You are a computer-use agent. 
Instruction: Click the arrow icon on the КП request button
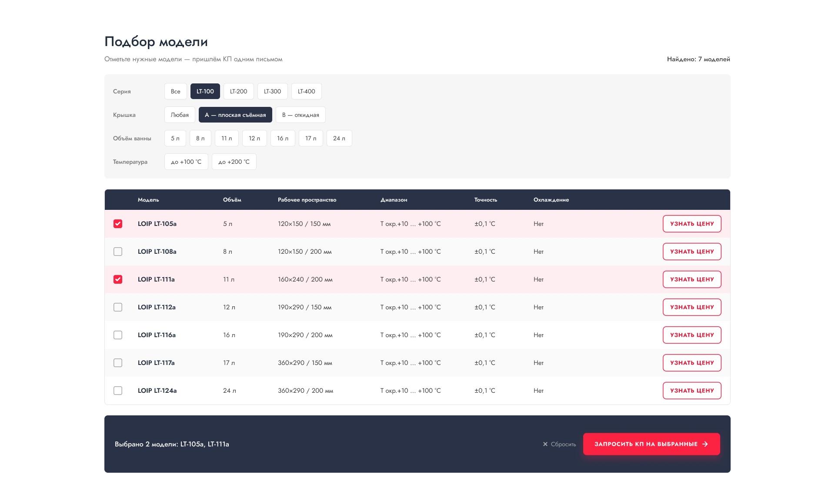[x=705, y=444]
